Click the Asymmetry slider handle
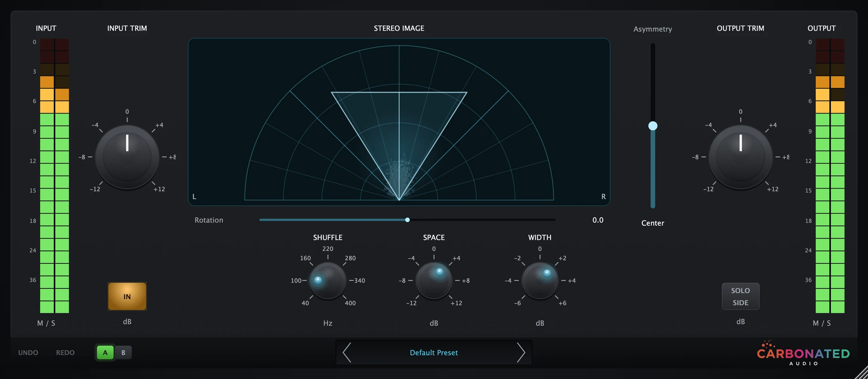 (653, 126)
